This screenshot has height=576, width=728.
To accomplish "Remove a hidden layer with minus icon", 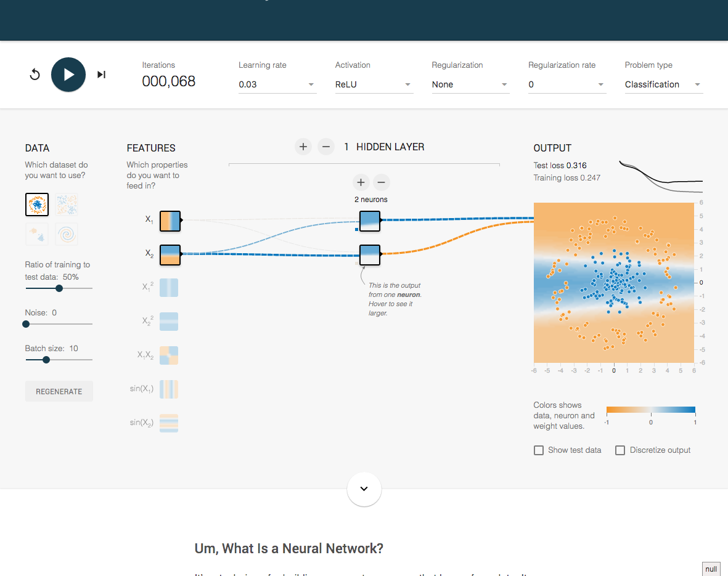I will pos(326,147).
